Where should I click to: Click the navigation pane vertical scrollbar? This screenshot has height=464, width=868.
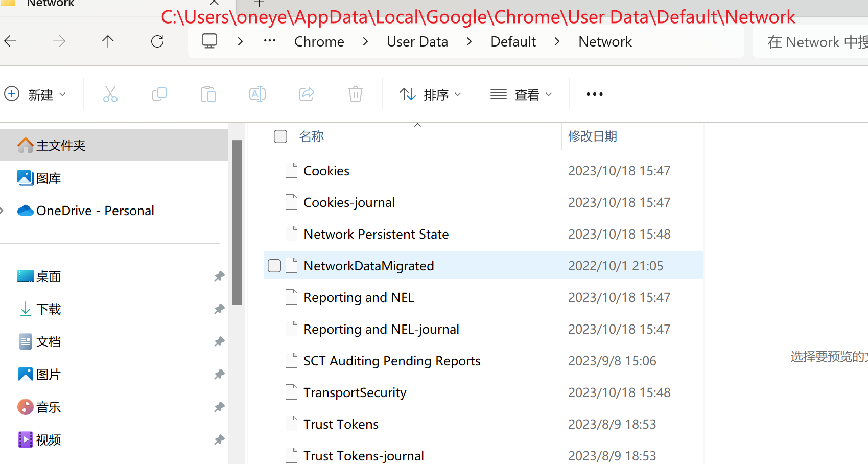click(237, 222)
